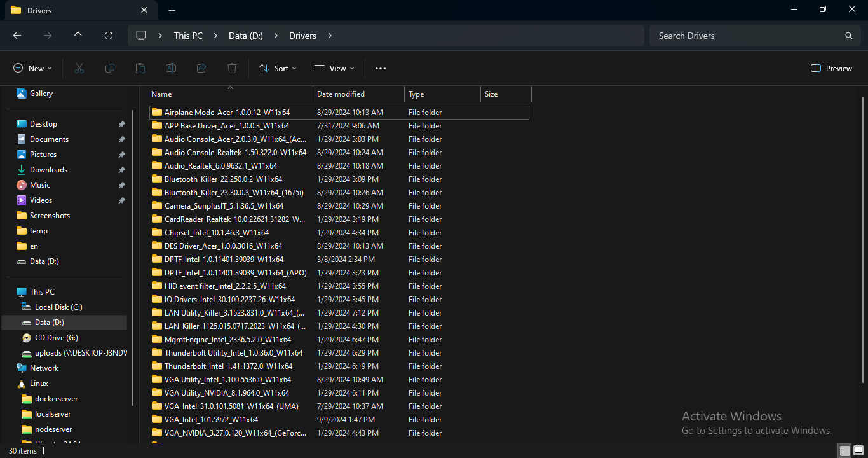Viewport: 868px width, 458px height.
Task: Select VGA_Intel_101.5972_W11x64 folder
Action: point(339,420)
